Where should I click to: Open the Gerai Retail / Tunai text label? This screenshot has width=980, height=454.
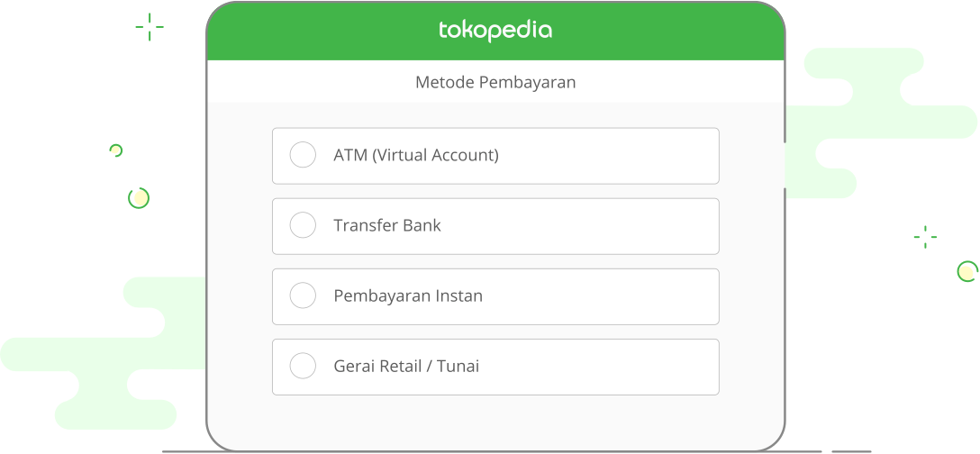pyautogui.click(x=406, y=366)
